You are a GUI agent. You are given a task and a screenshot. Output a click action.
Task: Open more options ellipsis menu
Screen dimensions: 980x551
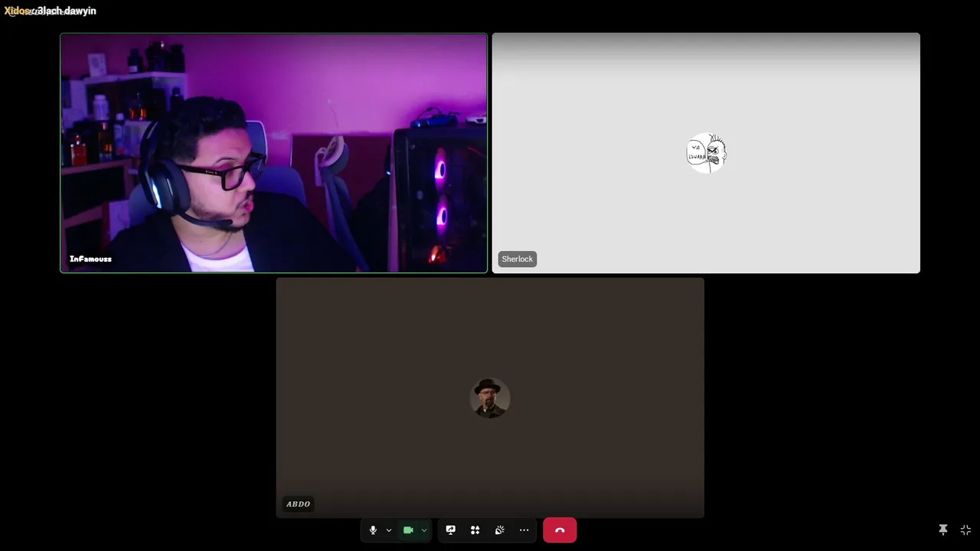pyautogui.click(x=524, y=530)
